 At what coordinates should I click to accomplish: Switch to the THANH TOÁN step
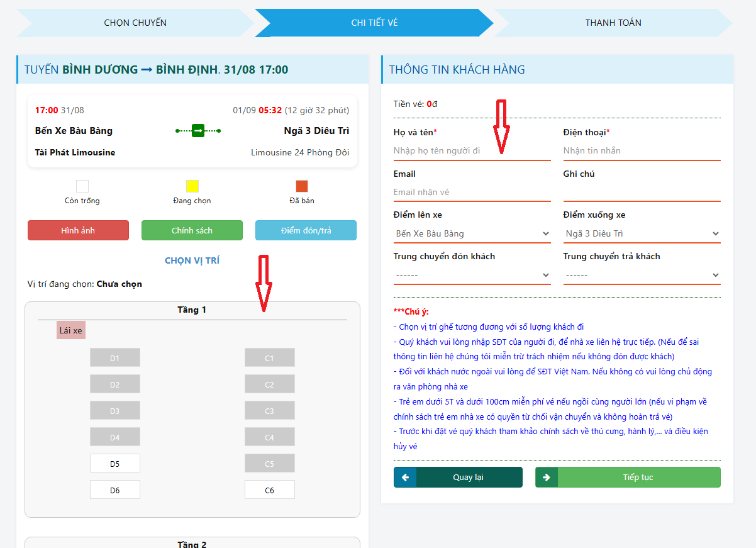[x=613, y=23]
